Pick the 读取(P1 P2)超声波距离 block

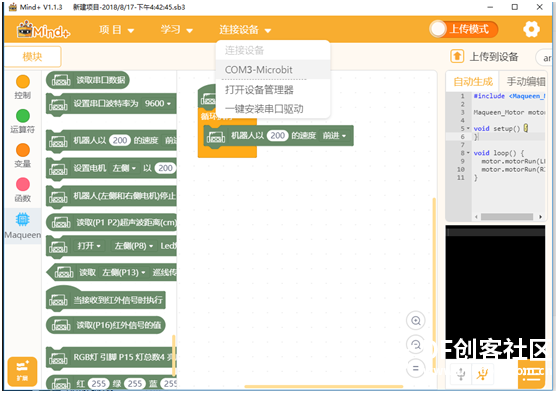tap(111, 222)
